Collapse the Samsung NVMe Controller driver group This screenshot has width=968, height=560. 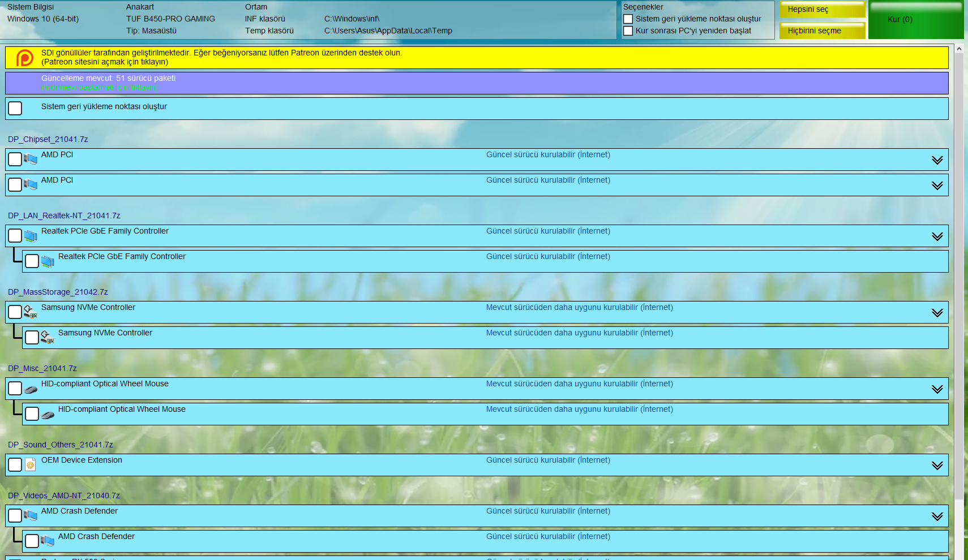click(x=937, y=313)
